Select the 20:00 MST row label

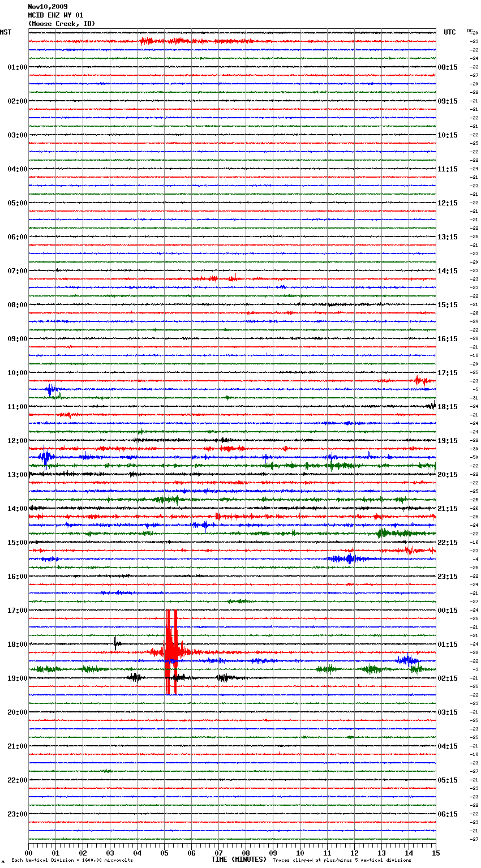[17, 712]
